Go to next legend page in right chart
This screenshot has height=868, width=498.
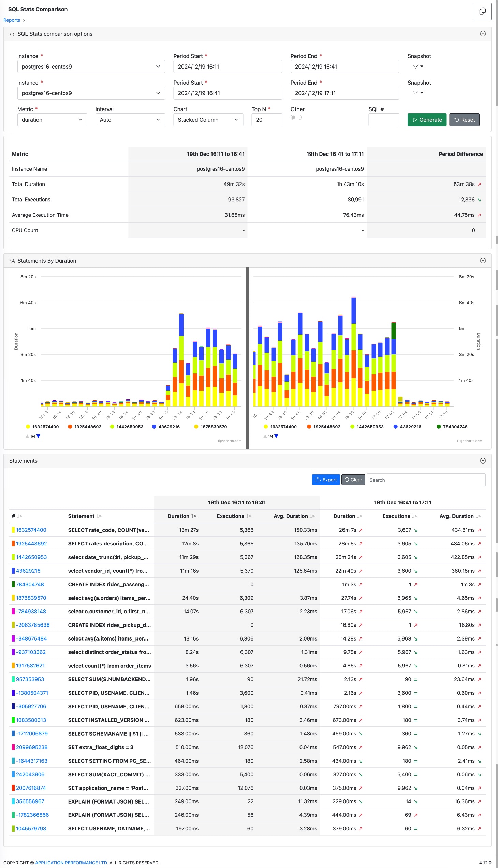click(276, 436)
